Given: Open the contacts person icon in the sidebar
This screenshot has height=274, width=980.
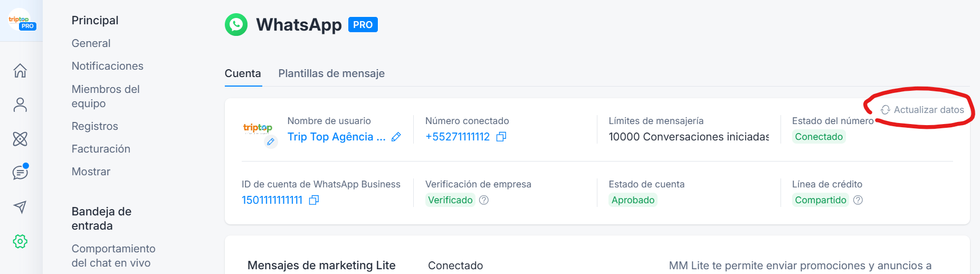Looking at the screenshot, I should (x=20, y=105).
